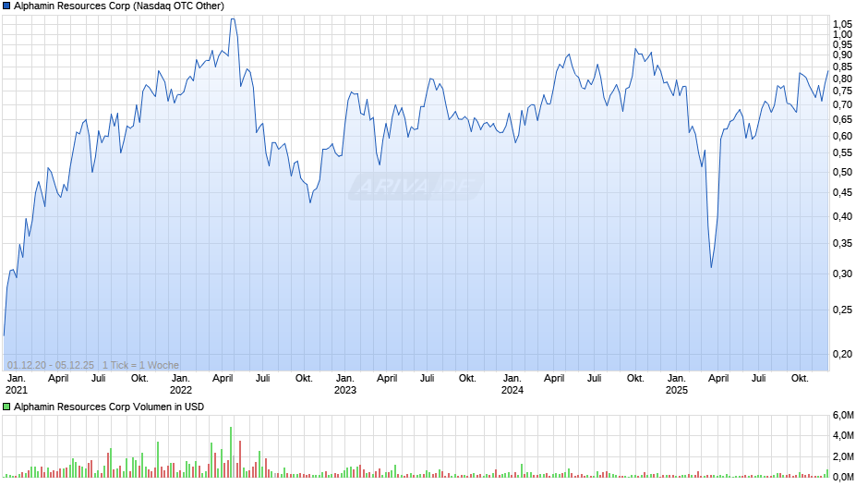The width and height of the screenshot is (868, 486).
Task: Click the 'Jan. 2024' axis label
Action: 512,384
